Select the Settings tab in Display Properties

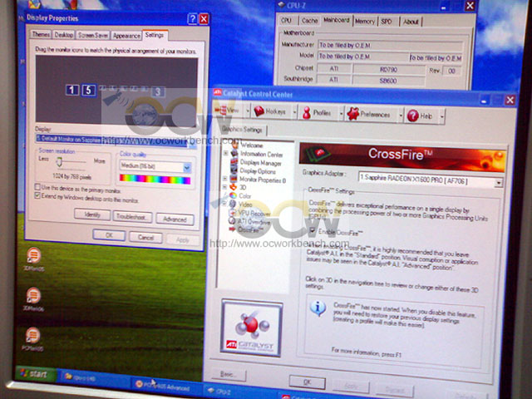(155, 35)
